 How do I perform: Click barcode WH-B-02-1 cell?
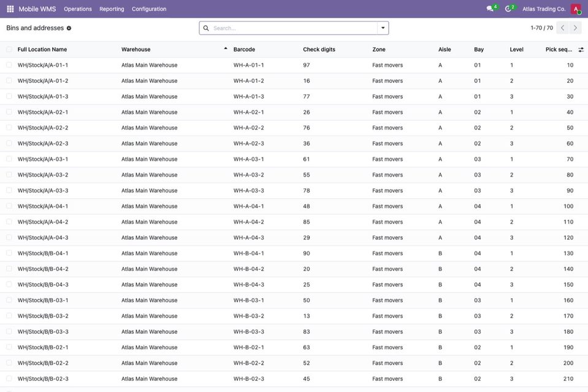248,347
